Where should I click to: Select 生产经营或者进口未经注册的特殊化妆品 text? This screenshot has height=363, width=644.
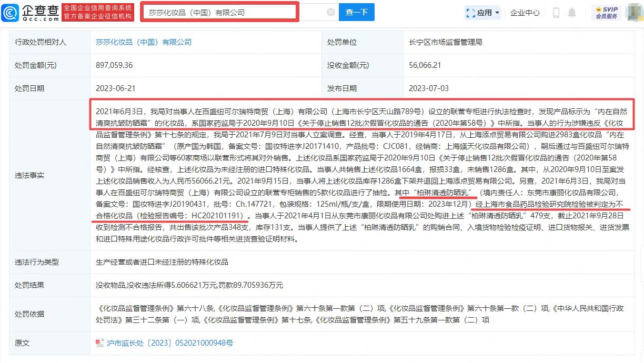pos(162,262)
